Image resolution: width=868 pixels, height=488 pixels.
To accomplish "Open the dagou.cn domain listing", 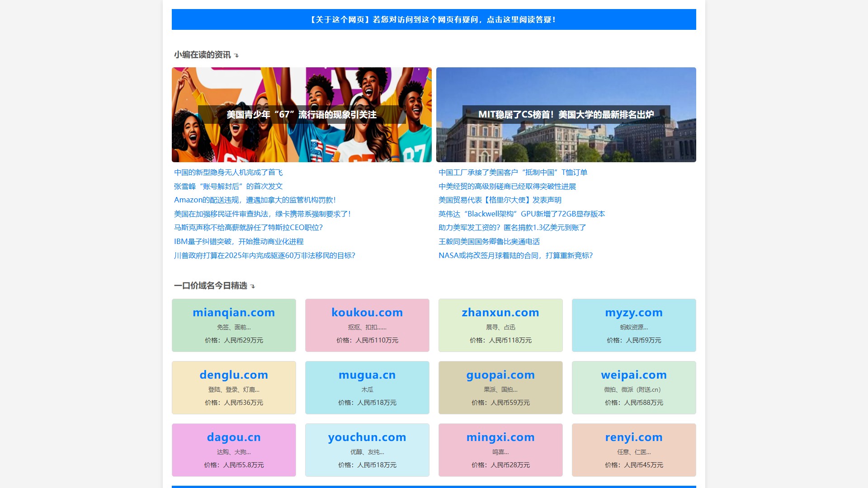I will [x=234, y=450].
